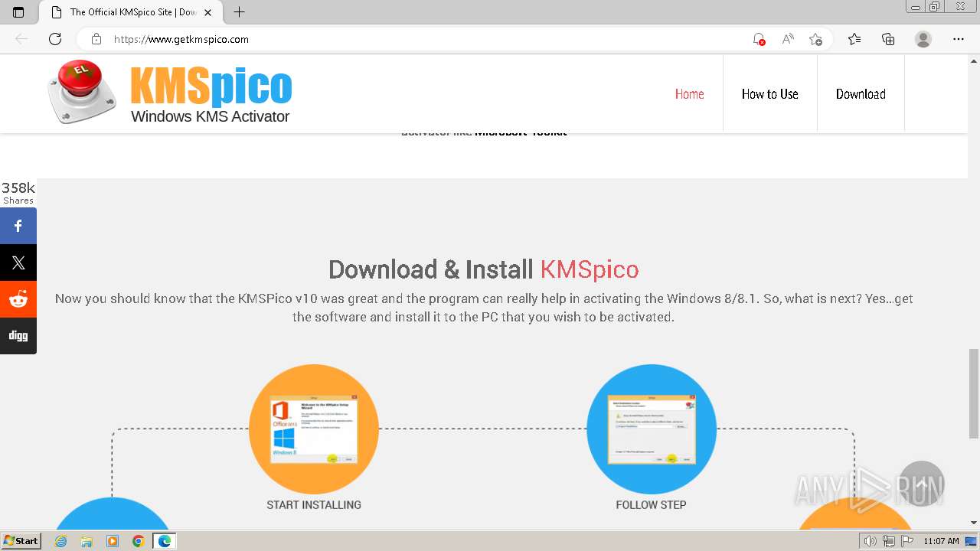Image resolution: width=980 pixels, height=551 pixels.
Task: Click the KMSpico red button logo
Action: (82, 92)
